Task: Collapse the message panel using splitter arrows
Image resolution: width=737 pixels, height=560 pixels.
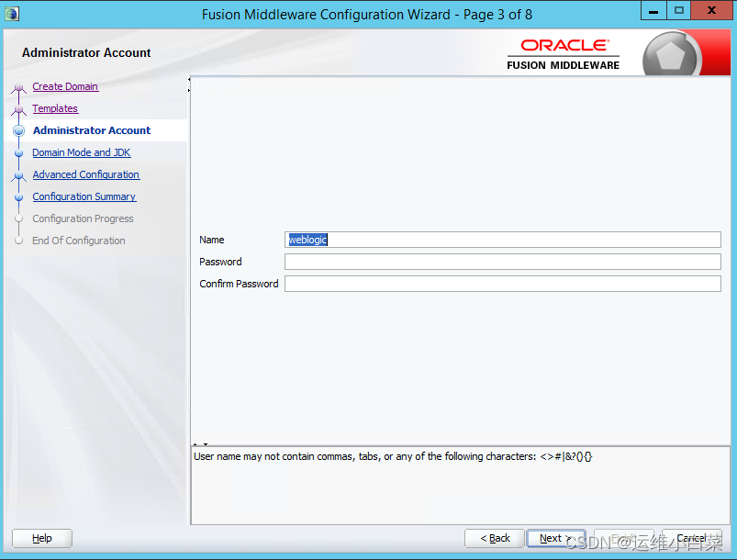Action: pos(206,443)
